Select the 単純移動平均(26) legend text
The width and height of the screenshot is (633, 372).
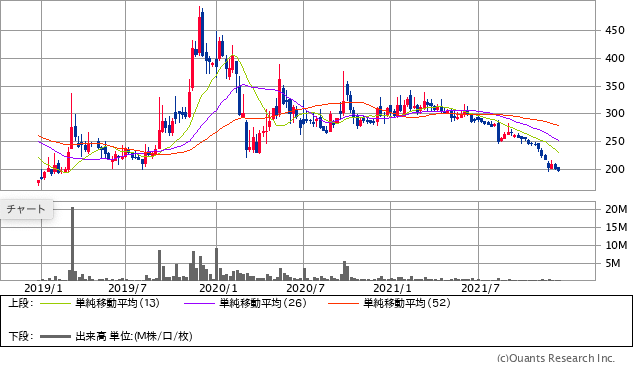pyautogui.click(x=263, y=303)
